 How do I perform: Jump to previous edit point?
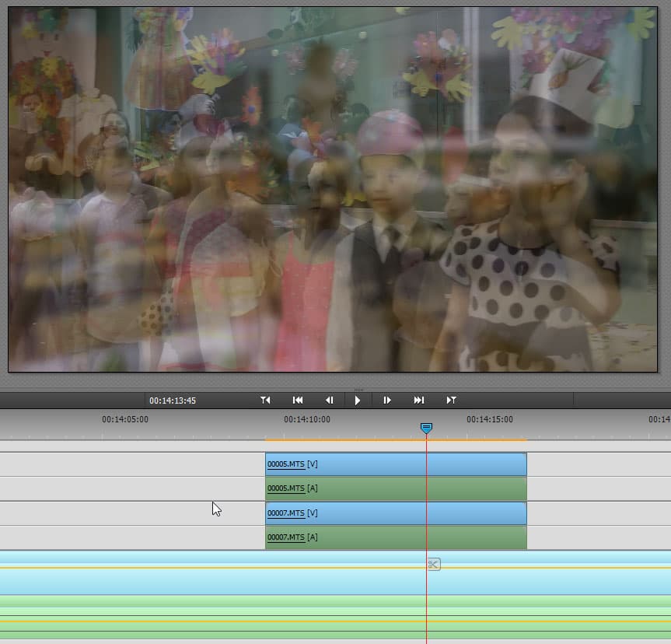[x=298, y=401]
